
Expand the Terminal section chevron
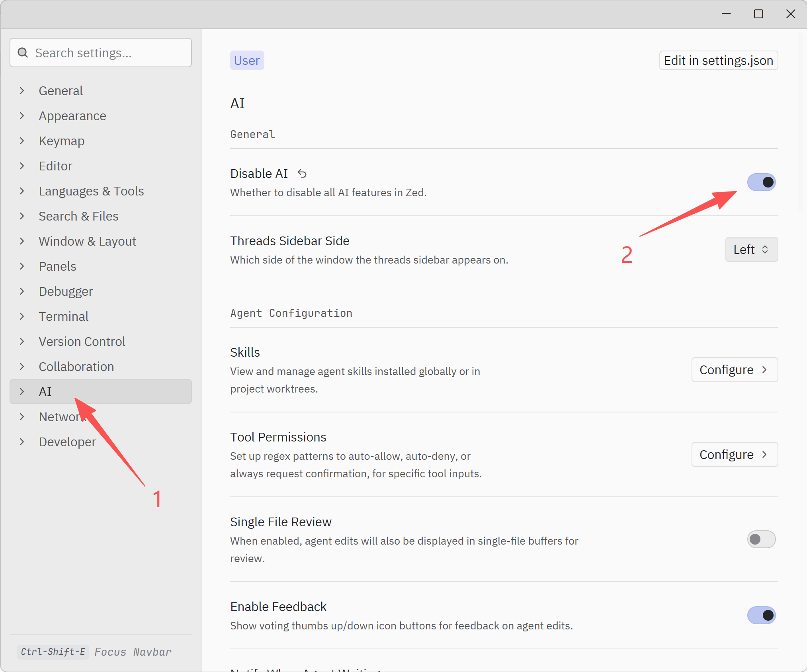(x=22, y=316)
